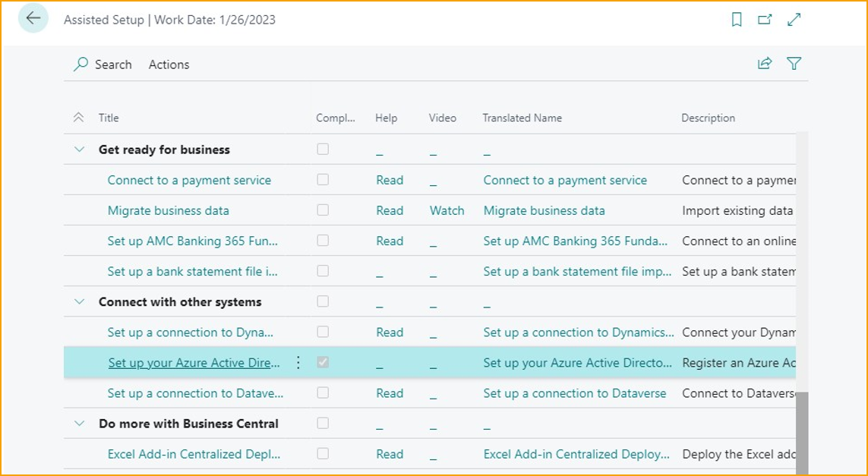Toggle the Migrate business data completed checkbox
The width and height of the screenshot is (868, 476).
[x=323, y=210]
